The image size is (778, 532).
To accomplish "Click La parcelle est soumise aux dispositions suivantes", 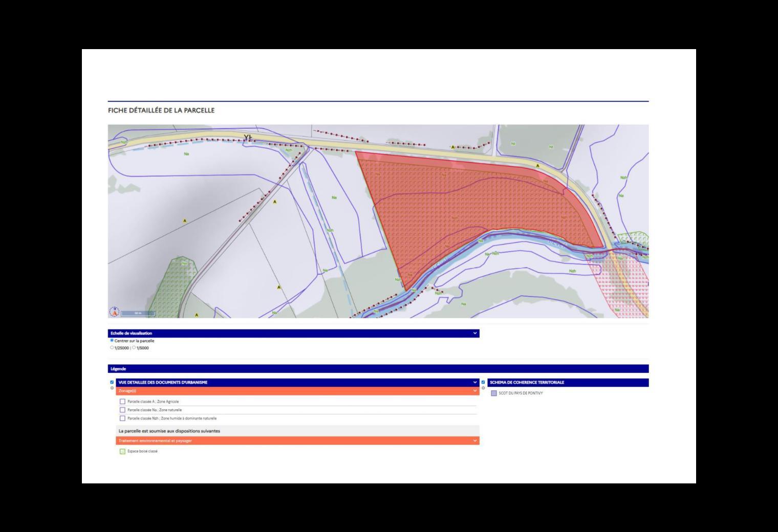I will 169,431.
